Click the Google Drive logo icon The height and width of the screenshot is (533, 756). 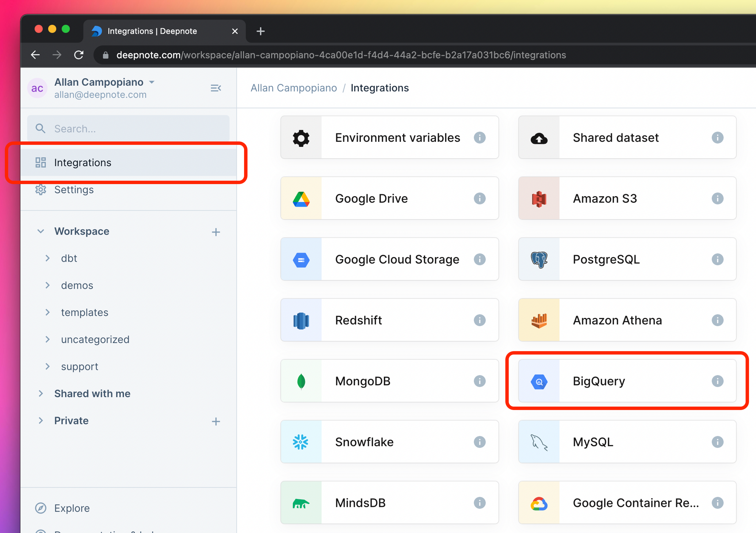click(x=301, y=199)
